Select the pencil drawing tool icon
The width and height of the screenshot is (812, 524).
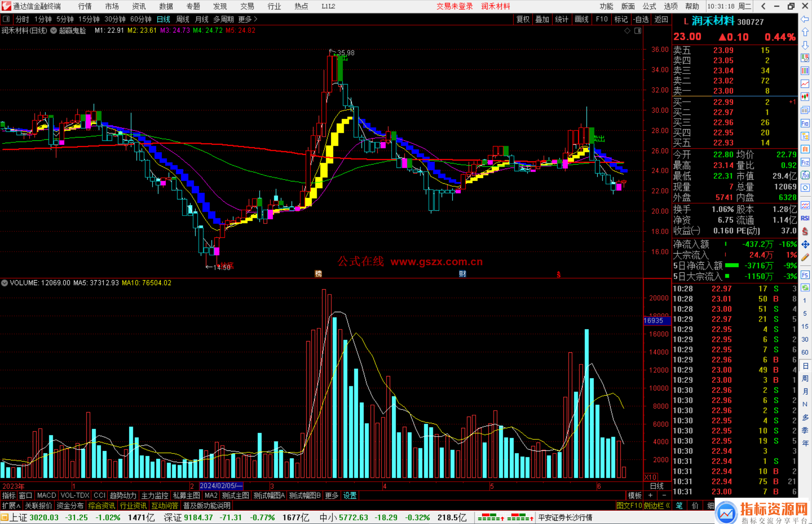[x=805, y=258]
